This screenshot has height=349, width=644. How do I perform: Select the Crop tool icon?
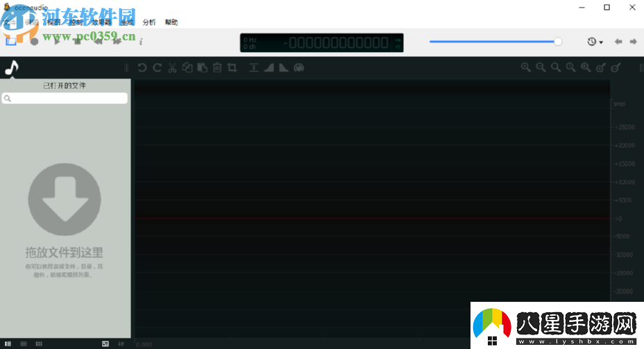(232, 67)
